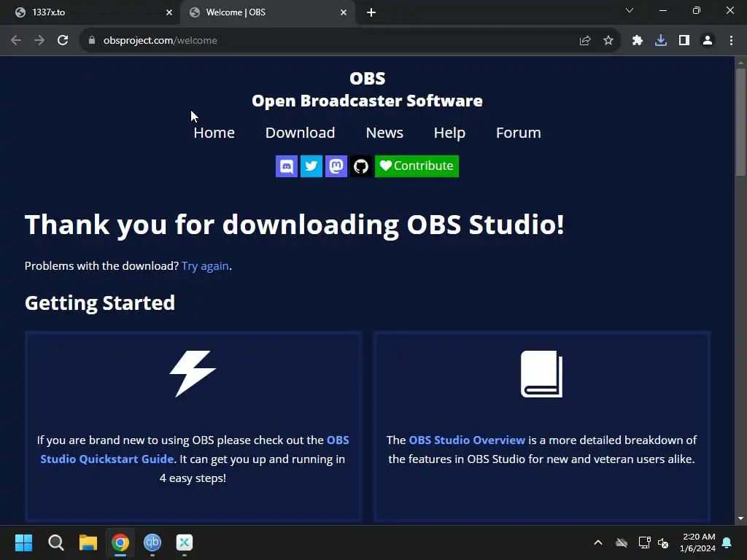Go back to previous page
The height and width of the screenshot is (560, 747).
pos(16,41)
